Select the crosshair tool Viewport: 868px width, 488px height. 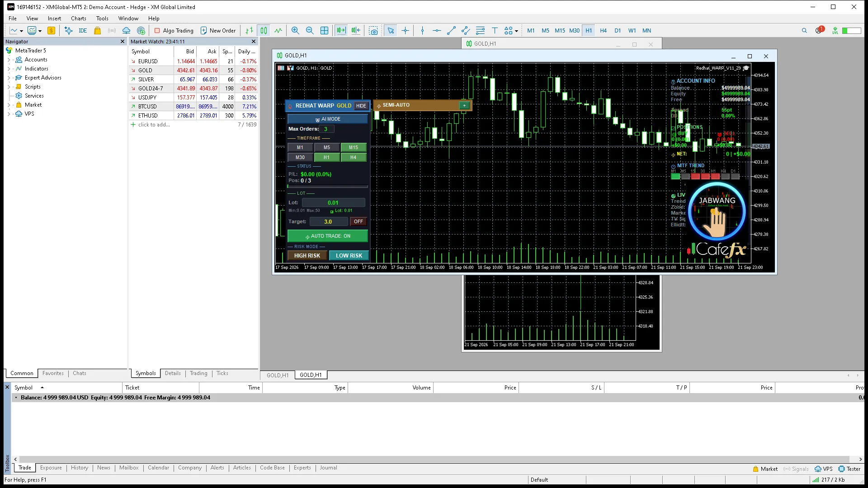click(405, 31)
